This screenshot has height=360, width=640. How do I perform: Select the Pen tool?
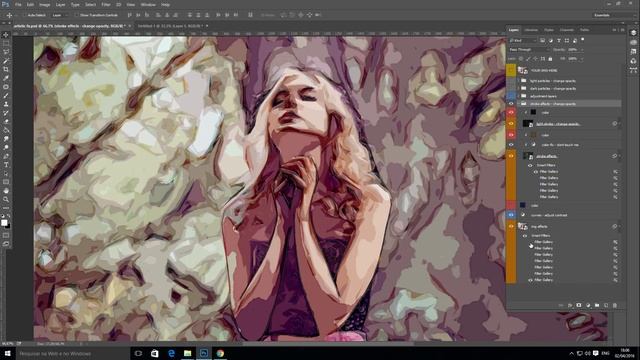(x=6, y=156)
